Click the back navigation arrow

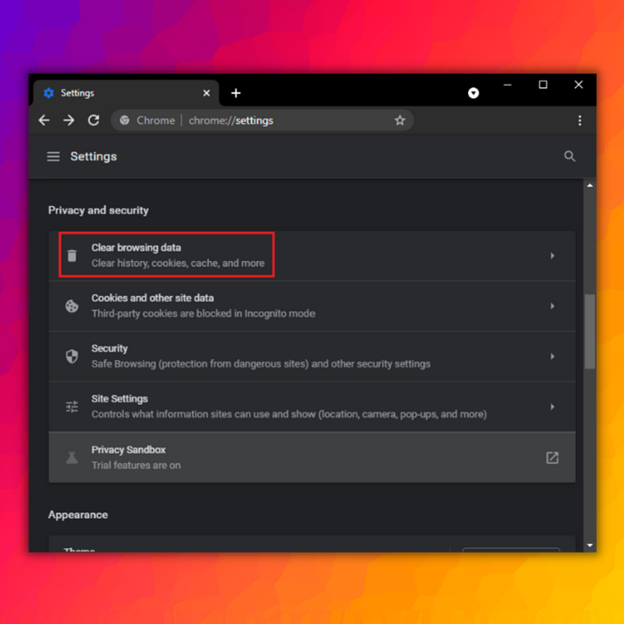(x=44, y=120)
